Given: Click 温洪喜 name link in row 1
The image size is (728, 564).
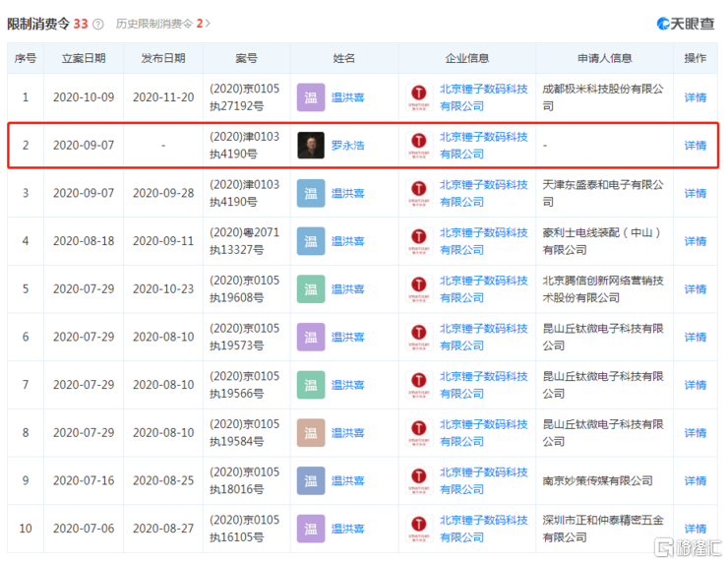Looking at the screenshot, I should [x=347, y=97].
